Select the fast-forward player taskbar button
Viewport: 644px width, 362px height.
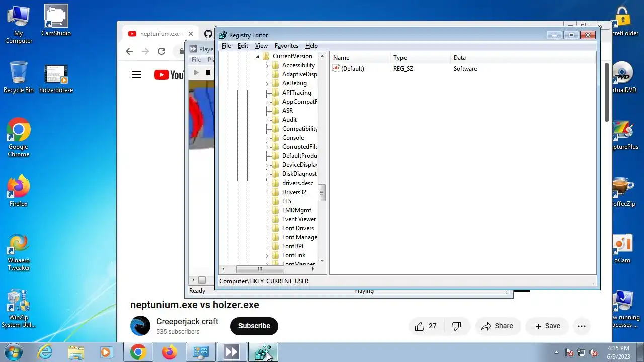[231, 352]
